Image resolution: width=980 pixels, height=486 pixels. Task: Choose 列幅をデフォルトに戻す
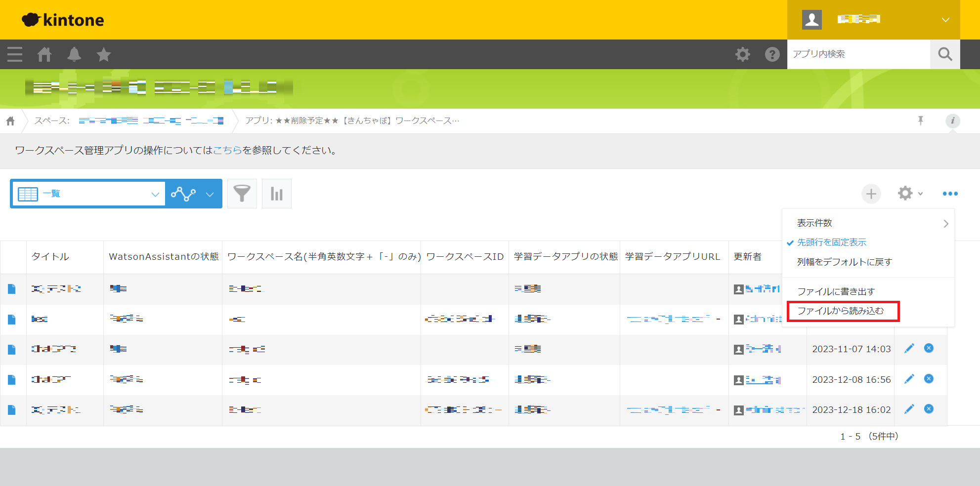coord(845,262)
